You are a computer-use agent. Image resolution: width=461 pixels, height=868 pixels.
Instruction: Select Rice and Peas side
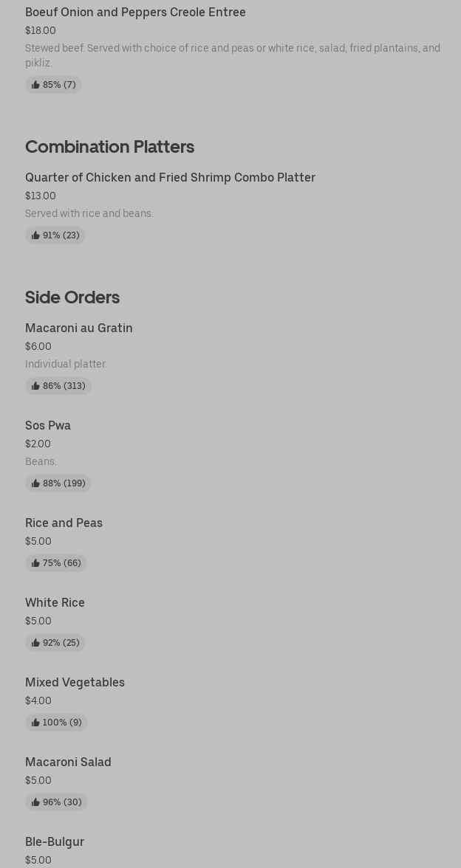click(x=64, y=523)
